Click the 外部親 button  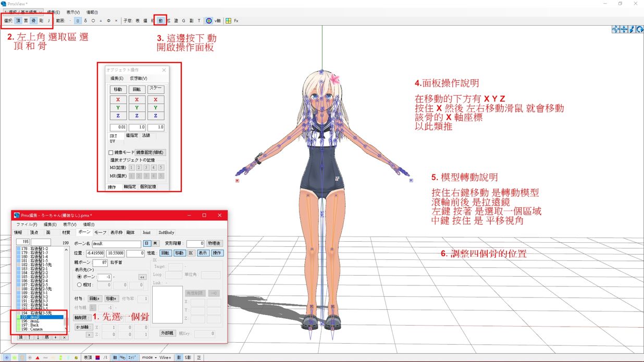click(167, 333)
